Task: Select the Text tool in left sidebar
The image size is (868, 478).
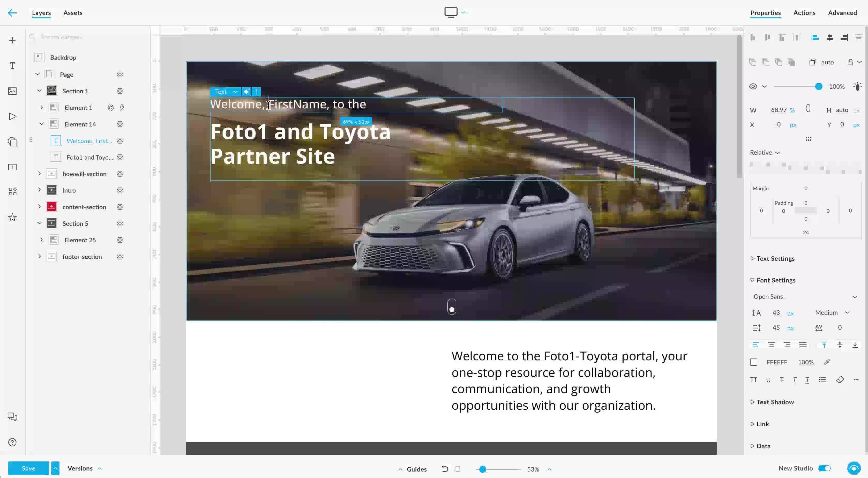Action: [x=12, y=65]
